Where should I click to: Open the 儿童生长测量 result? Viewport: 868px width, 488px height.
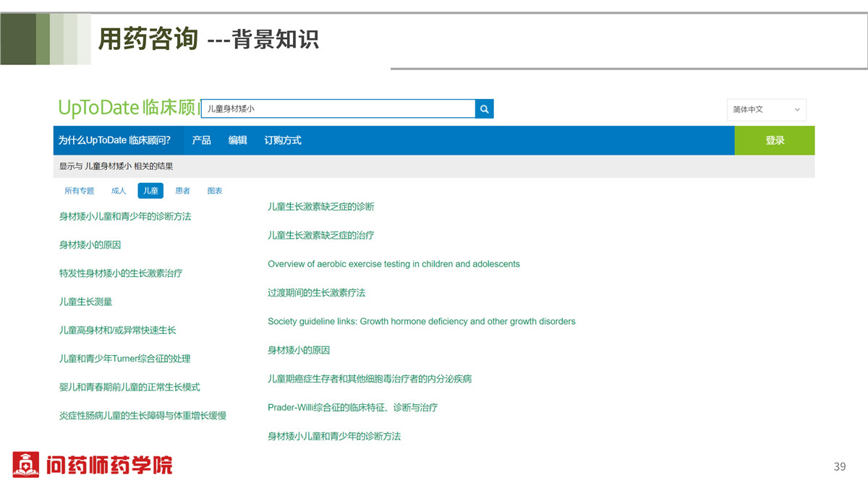85,301
